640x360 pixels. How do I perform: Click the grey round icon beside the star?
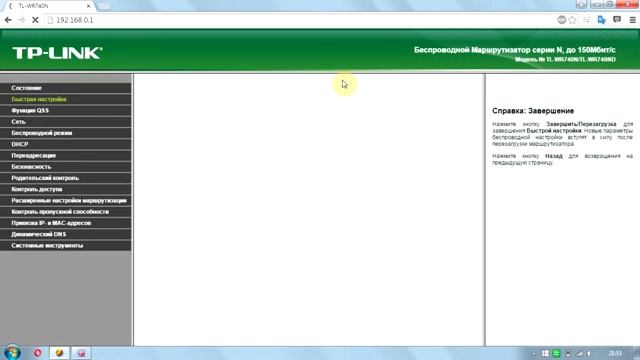coord(562,20)
